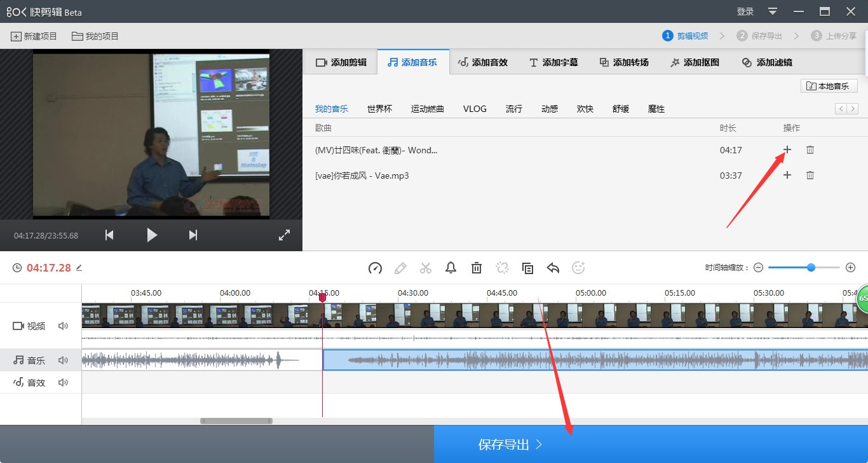The height and width of the screenshot is (463, 868).
Task: Expand the title bar dropdown arrow
Action: point(772,11)
